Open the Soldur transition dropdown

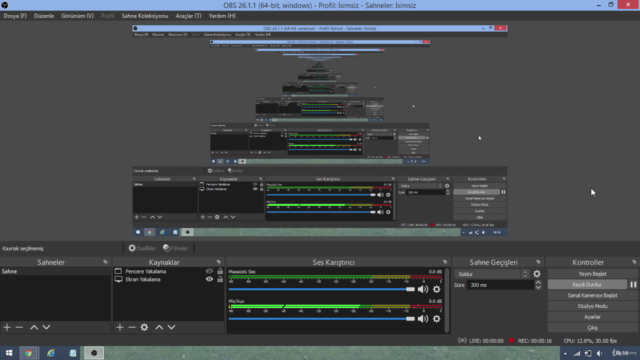pyautogui.click(x=492, y=274)
